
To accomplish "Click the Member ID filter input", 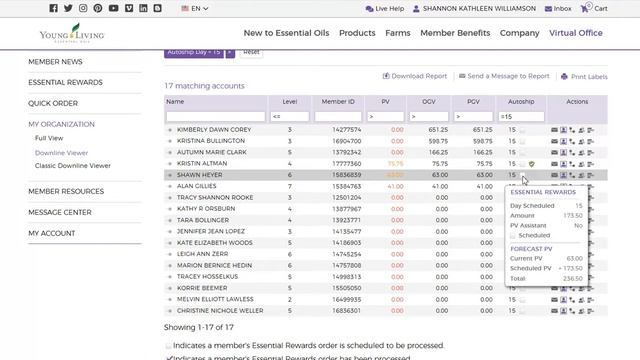I will 338,117.
